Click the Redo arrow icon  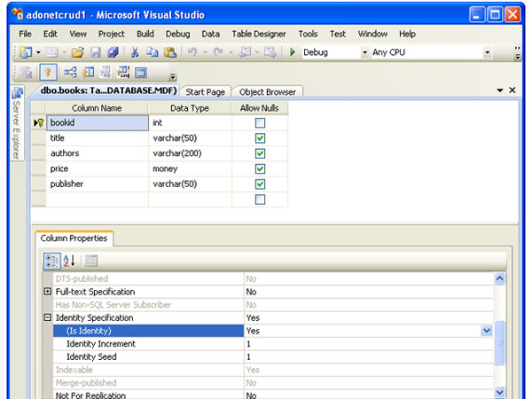coord(218,52)
